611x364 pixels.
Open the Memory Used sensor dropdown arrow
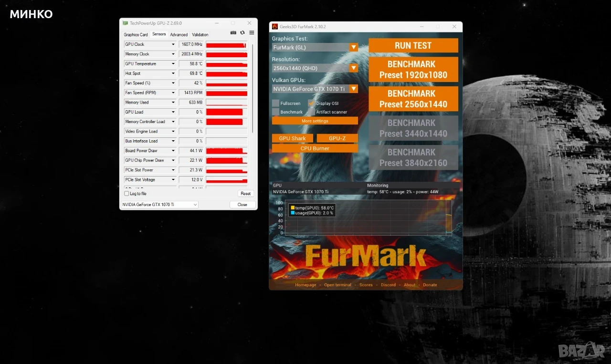173,102
